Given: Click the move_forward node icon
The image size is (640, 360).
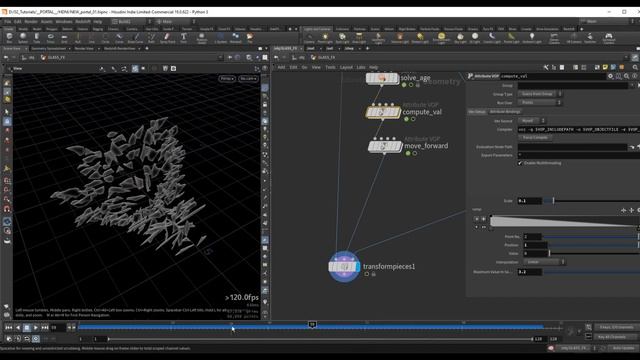Looking at the screenshot, I should (x=384, y=146).
